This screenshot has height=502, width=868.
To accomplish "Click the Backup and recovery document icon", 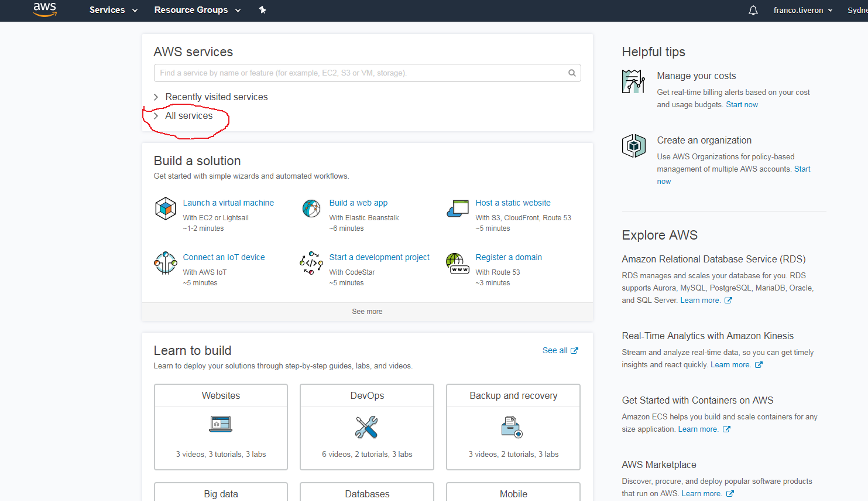I will (x=512, y=427).
